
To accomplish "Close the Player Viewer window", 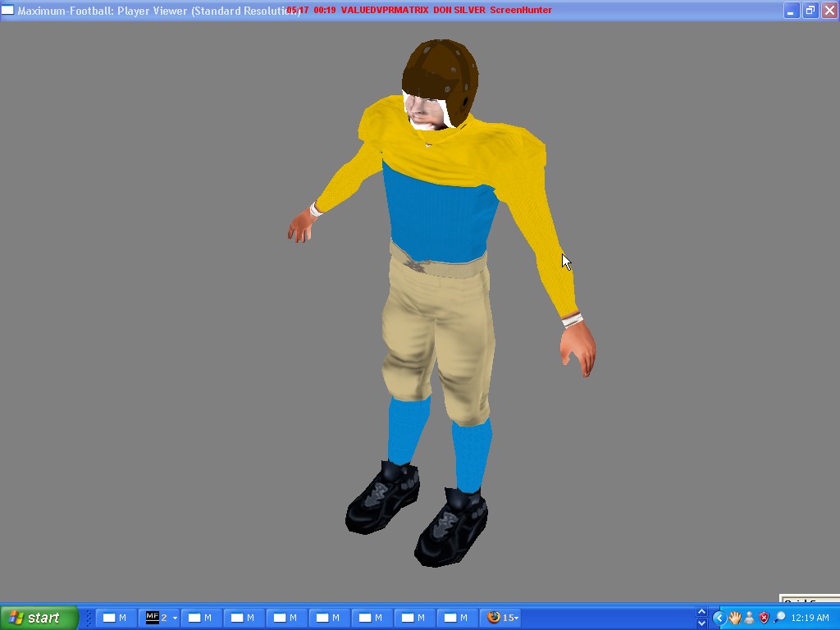I will point(829,10).
